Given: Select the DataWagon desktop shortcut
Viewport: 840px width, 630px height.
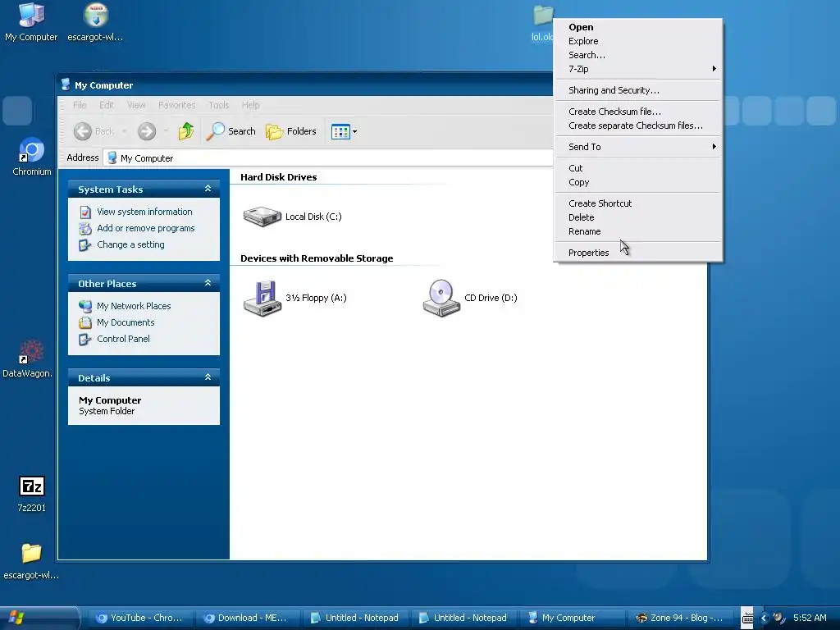Looking at the screenshot, I should 27,358.
